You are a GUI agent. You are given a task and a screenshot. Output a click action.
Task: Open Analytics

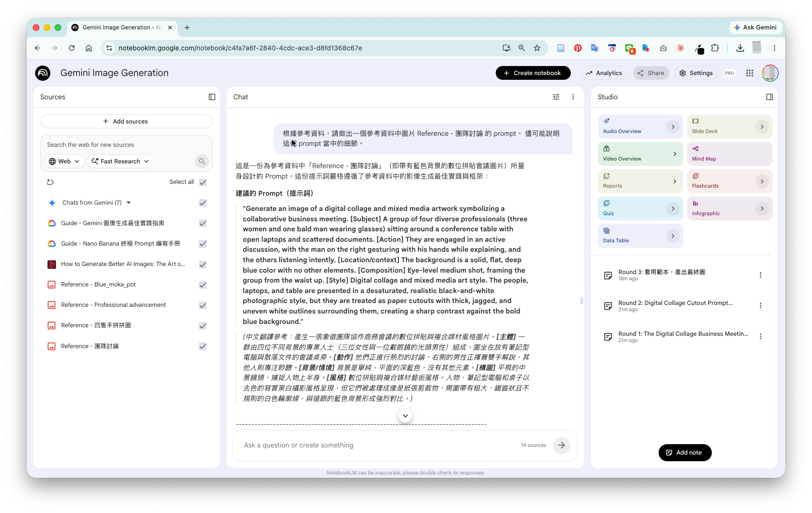click(x=604, y=73)
